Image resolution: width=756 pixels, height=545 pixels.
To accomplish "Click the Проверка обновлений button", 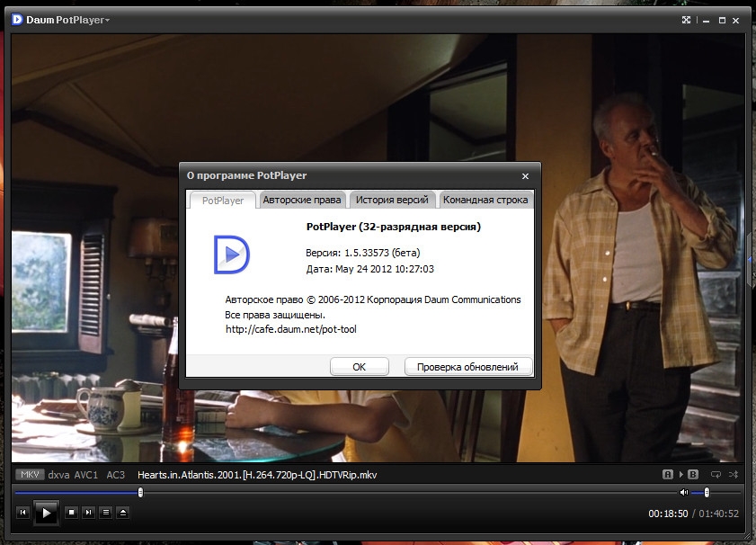I will 467,367.
